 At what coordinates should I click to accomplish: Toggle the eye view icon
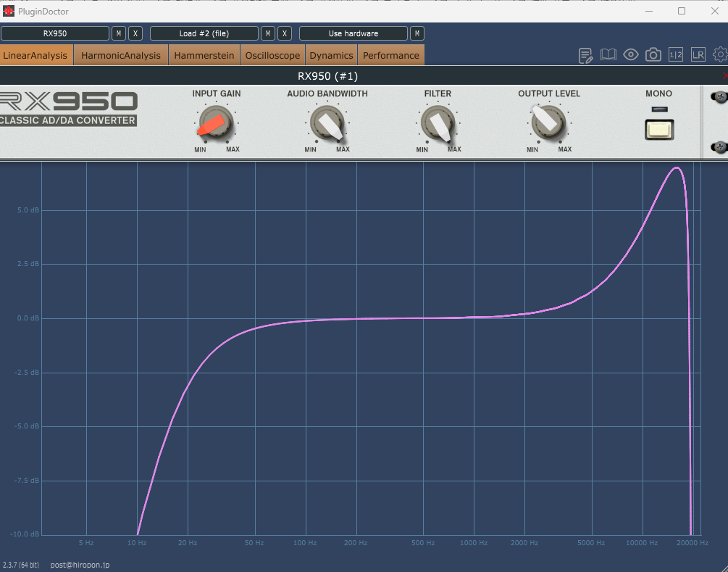coord(630,55)
